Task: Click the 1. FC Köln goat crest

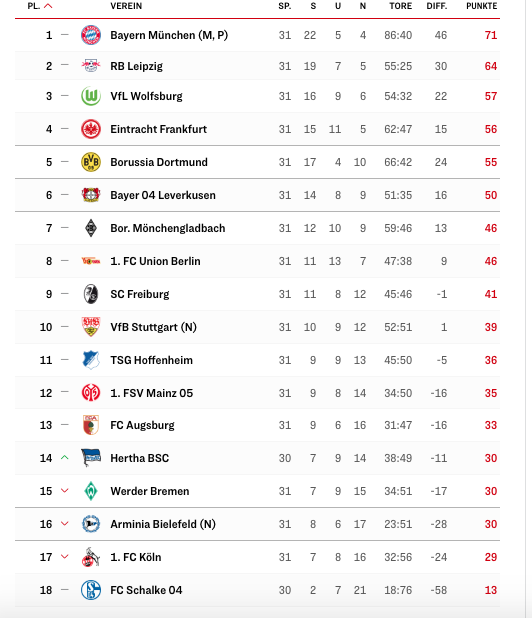Action: (91, 557)
